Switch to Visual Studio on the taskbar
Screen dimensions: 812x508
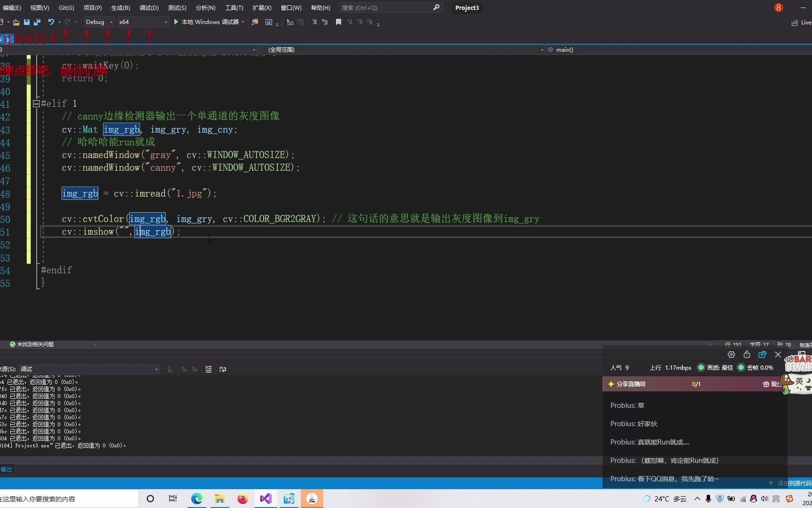(x=265, y=499)
